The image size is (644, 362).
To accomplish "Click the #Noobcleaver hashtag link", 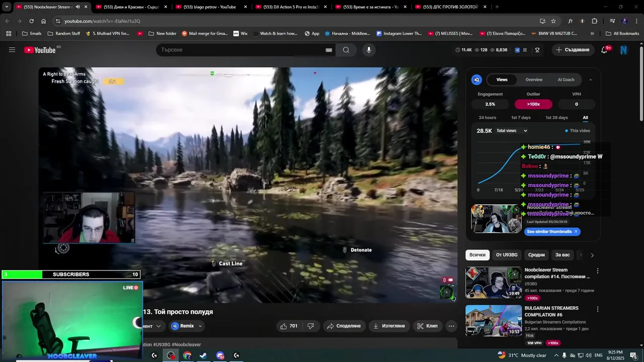I will (186, 344).
